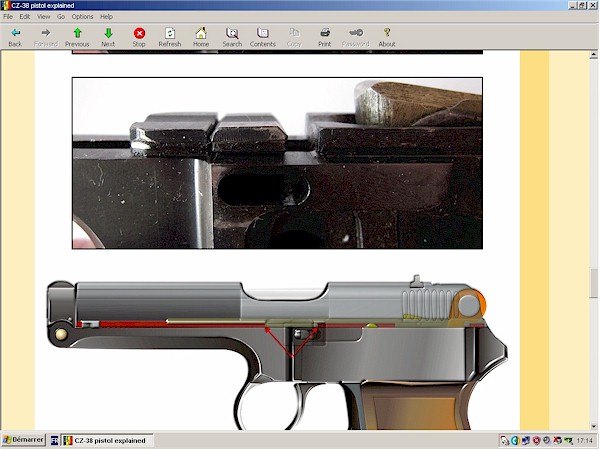600x450 pixels.
Task: Click the Copy toolbar icon
Action: [x=294, y=37]
